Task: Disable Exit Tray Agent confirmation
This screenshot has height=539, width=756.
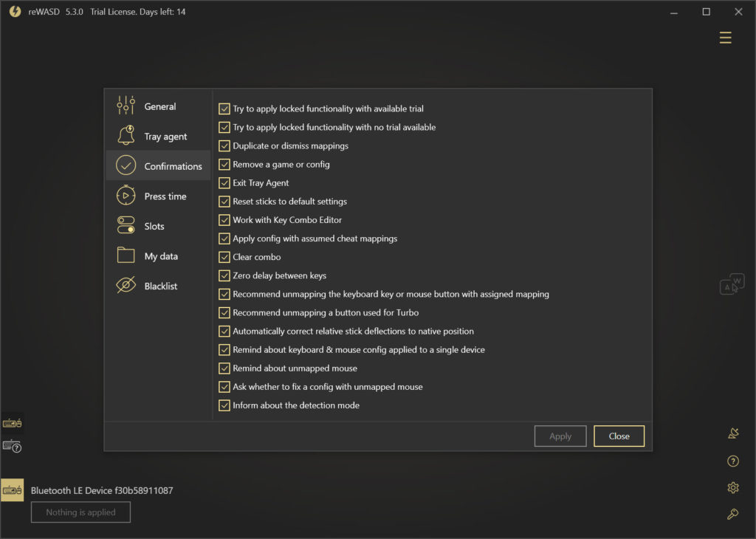Action: coord(224,183)
